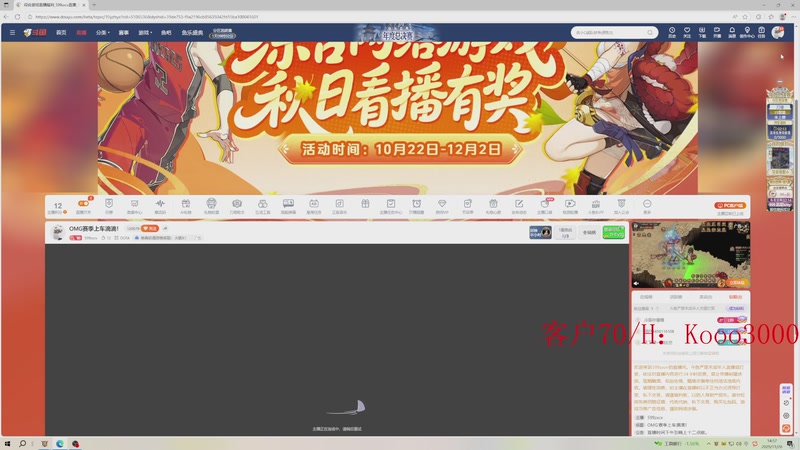This screenshot has width=800, height=450.
Task: Open the diamond VIP icon
Action: (x=442, y=206)
